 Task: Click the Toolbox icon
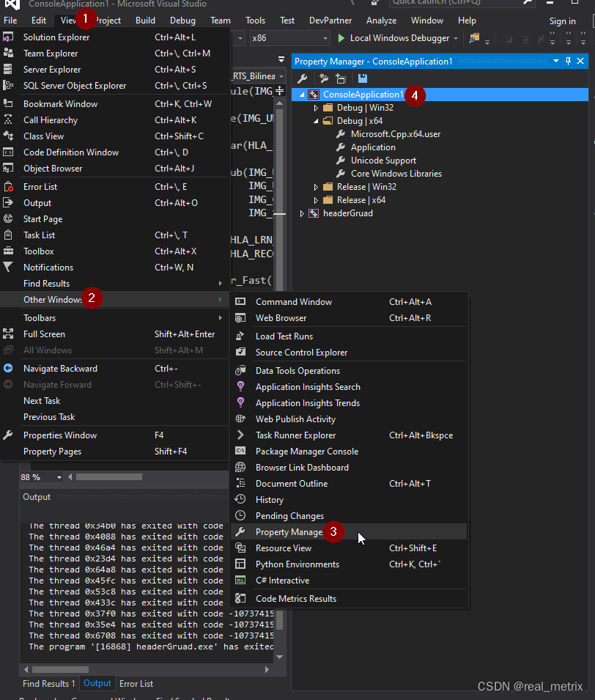8,251
